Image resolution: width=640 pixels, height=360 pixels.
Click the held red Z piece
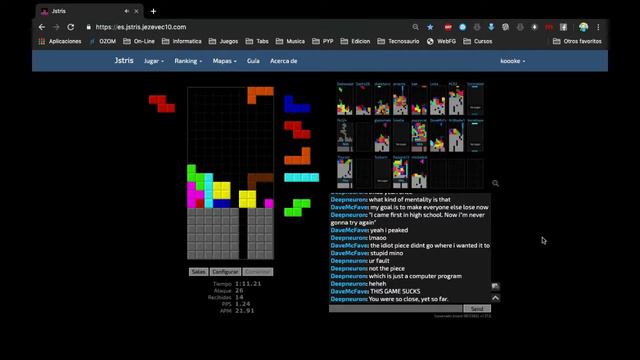pos(162,104)
